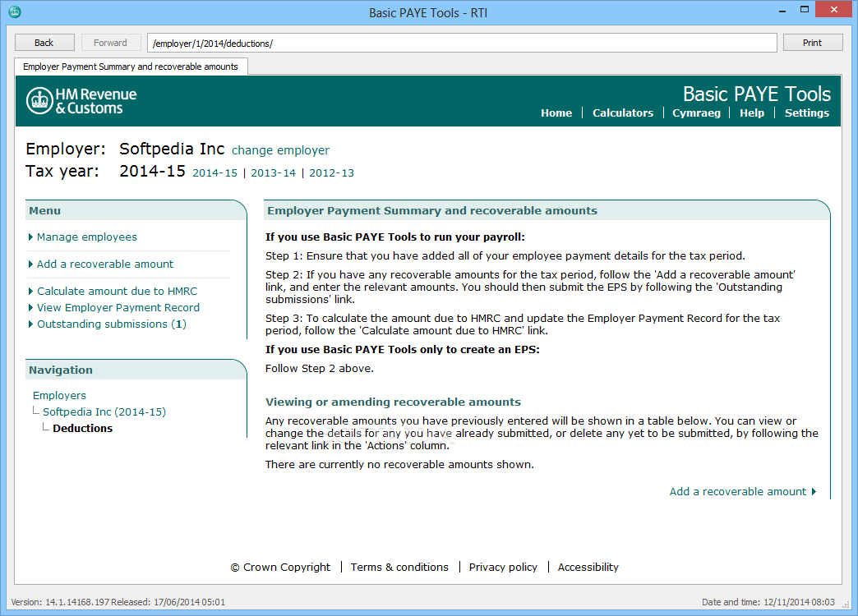The image size is (858, 616).
Task: Open the Help menu item
Action: coord(752,113)
